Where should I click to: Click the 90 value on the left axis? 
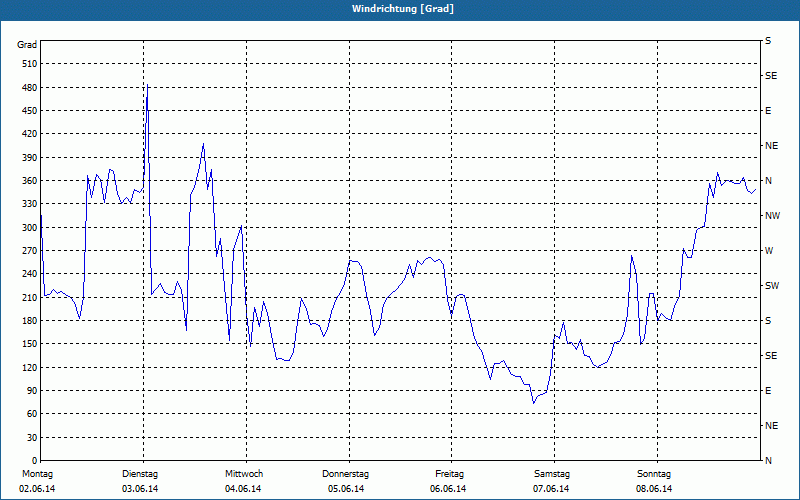32,391
